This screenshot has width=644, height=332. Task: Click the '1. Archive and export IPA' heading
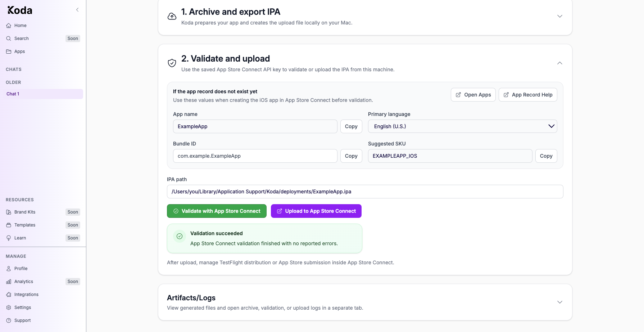[x=231, y=12]
